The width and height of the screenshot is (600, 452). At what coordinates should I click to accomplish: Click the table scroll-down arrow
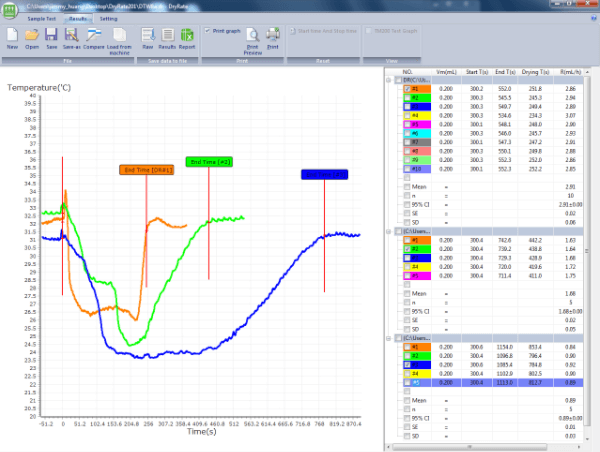[587, 439]
